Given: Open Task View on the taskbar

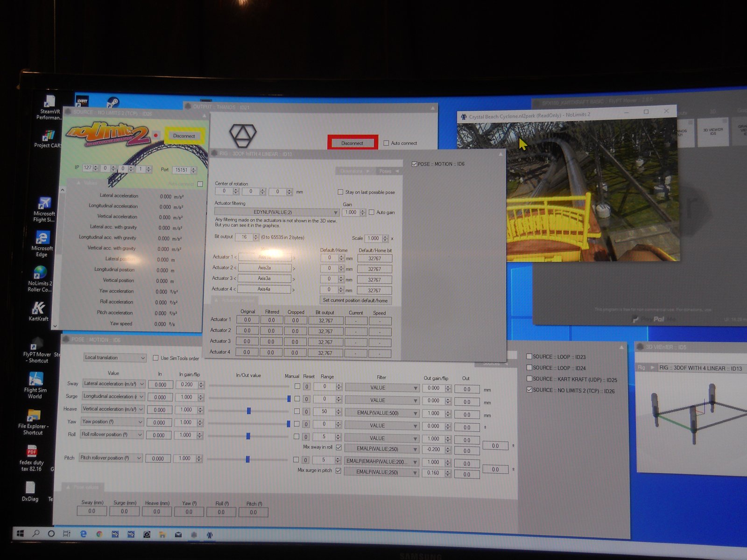Looking at the screenshot, I should [x=67, y=533].
